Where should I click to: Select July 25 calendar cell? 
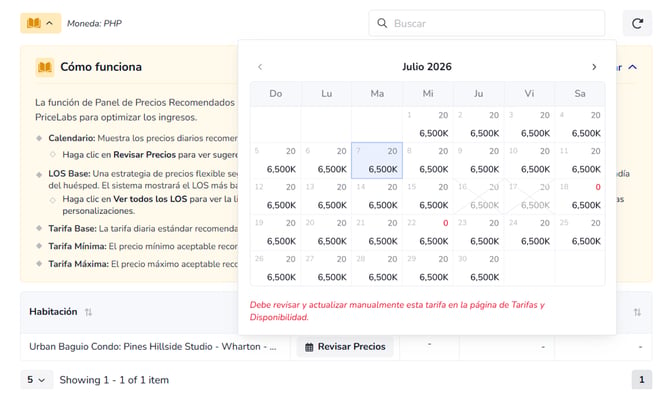click(580, 232)
